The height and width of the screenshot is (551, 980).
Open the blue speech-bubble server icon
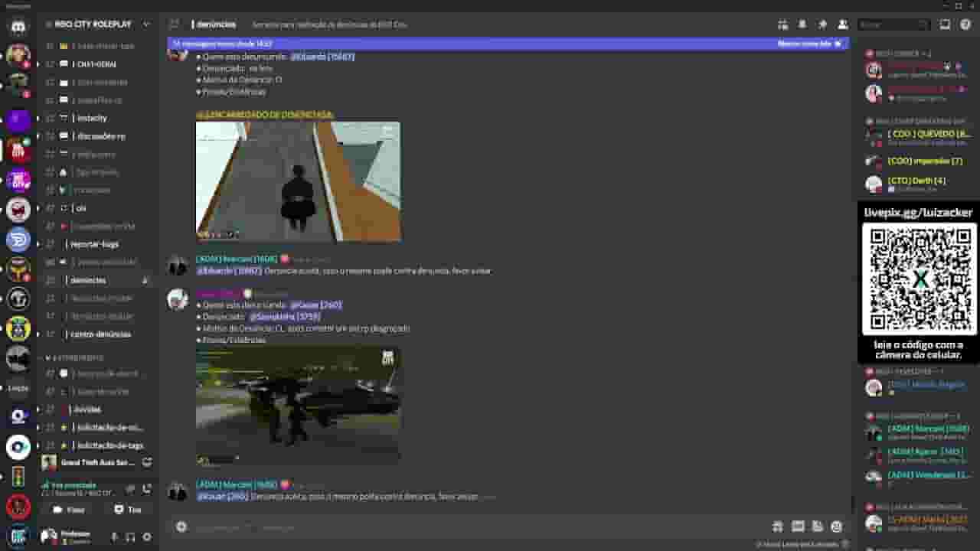coord(18,240)
